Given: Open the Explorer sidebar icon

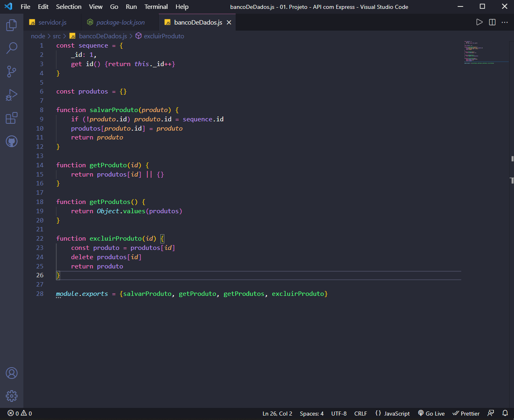Looking at the screenshot, I should point(12,25).
